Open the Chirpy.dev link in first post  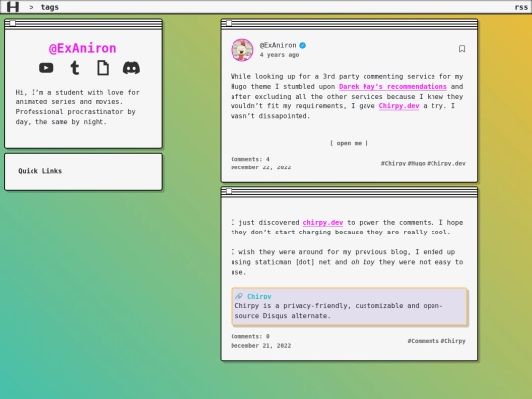pos(399,106)
